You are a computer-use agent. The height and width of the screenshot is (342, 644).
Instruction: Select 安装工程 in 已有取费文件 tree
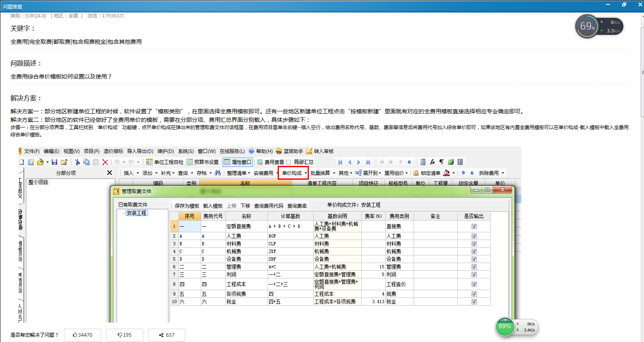click(x=136, y=213)
